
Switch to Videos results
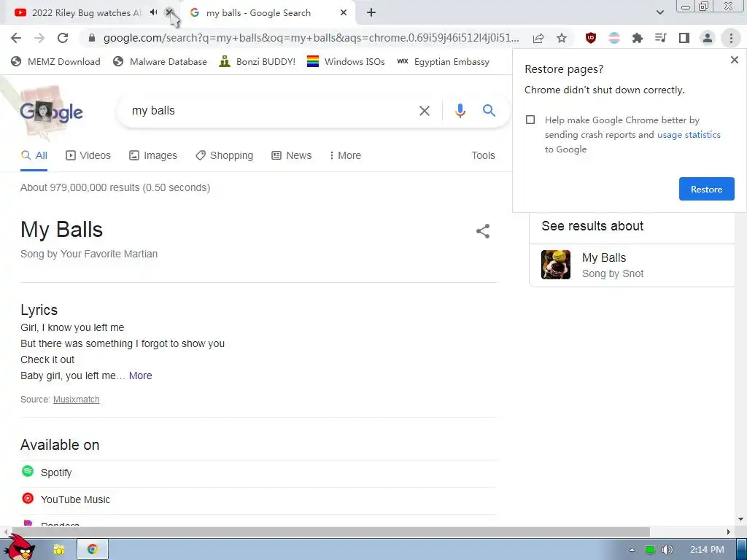point(88,156)
